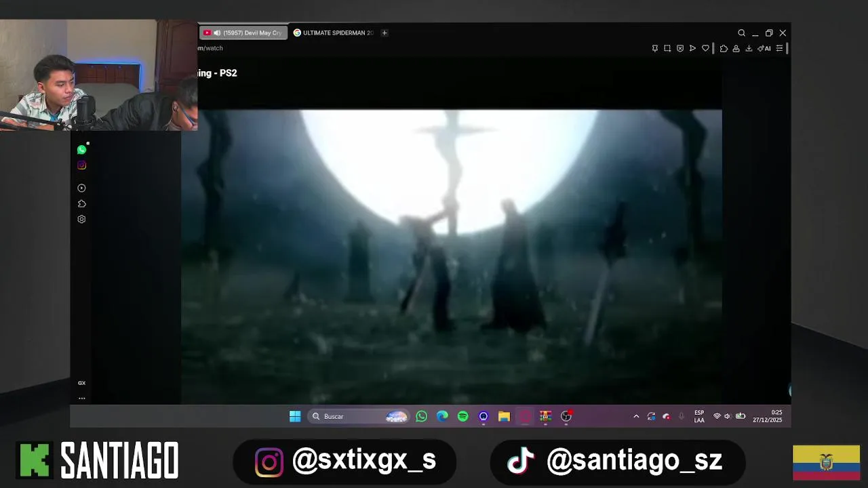Viewport: 868px width, 488px height.
Task: Open the downloads icon in toolbar
Action: click(749, 48)
